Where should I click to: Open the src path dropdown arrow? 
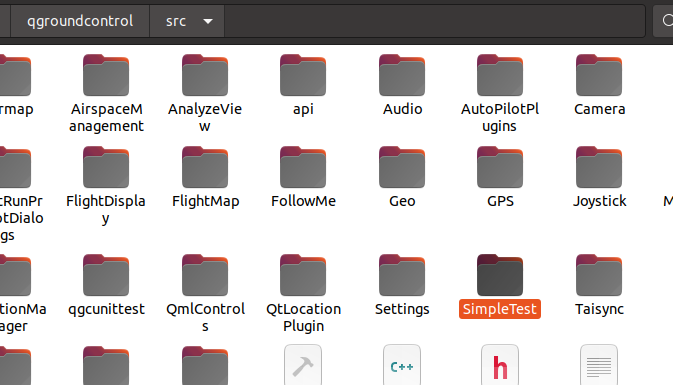(208, 21)
